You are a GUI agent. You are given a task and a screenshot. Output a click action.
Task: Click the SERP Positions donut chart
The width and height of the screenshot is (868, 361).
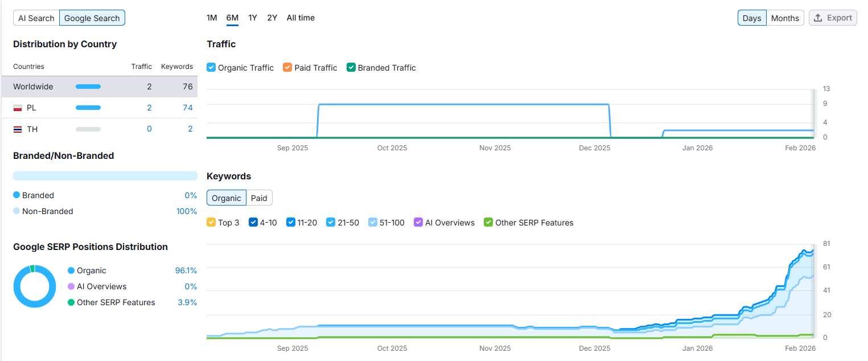[x=35, y=286]
